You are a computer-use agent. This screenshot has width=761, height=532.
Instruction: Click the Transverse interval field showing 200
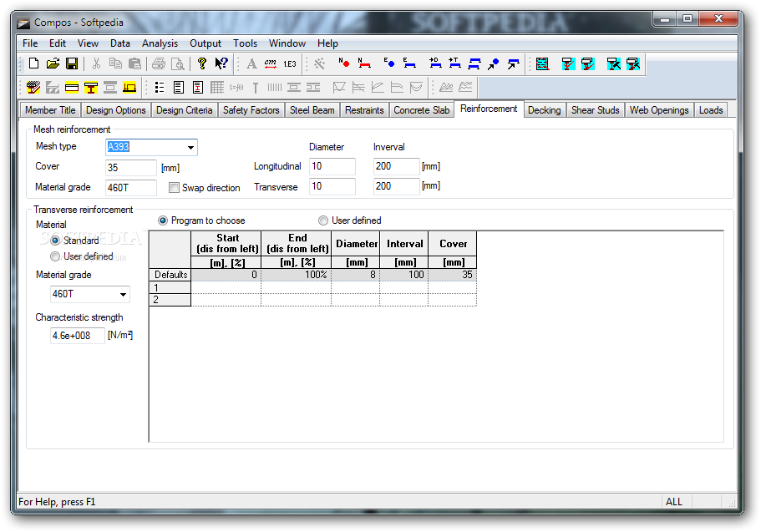[397, 186]
